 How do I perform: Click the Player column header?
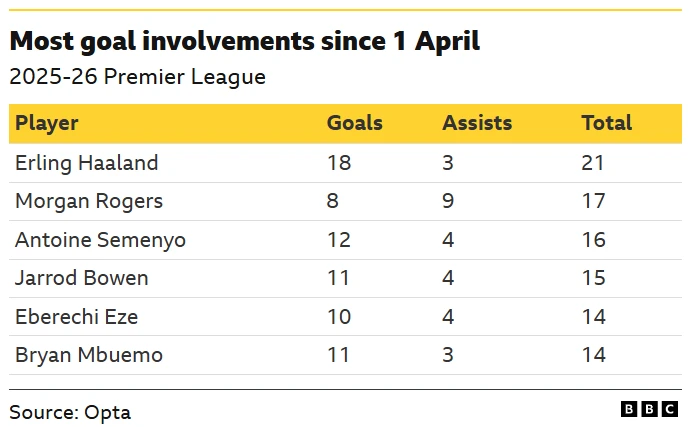(47, 123)
